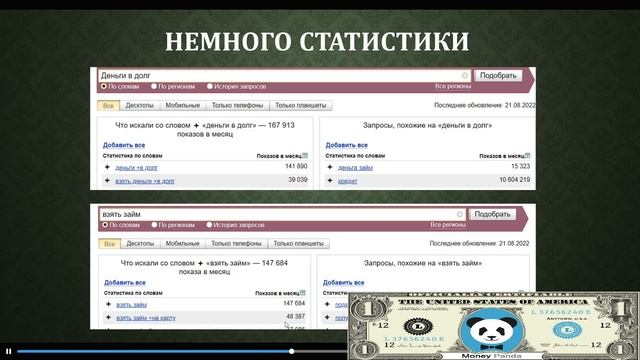Add 'кредит' keyword with plus icon
Image resolution: width=640 pixels, height=360 pixels.
click(x=330, y=180)
